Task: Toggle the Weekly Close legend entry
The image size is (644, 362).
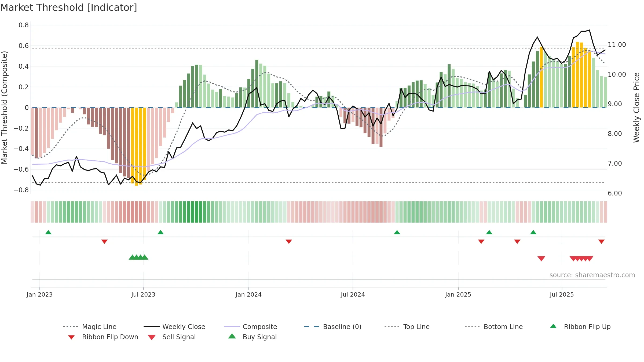Action: [174, 327]
